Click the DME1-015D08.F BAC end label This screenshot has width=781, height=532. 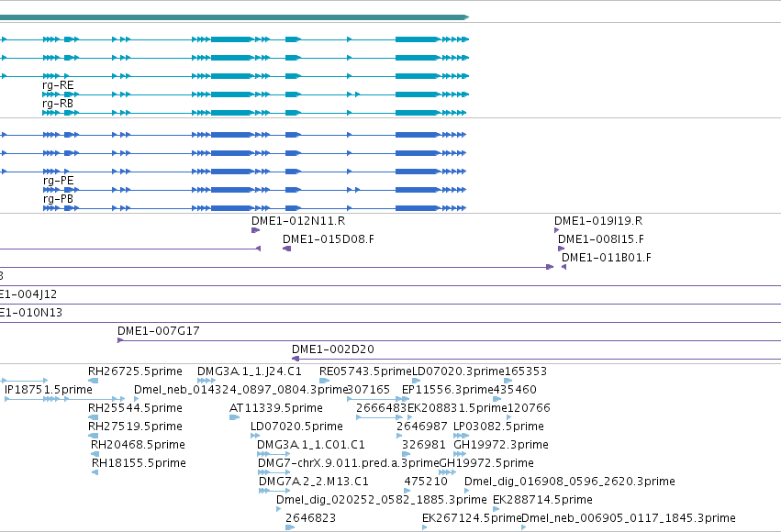click(x=329, y=239)
